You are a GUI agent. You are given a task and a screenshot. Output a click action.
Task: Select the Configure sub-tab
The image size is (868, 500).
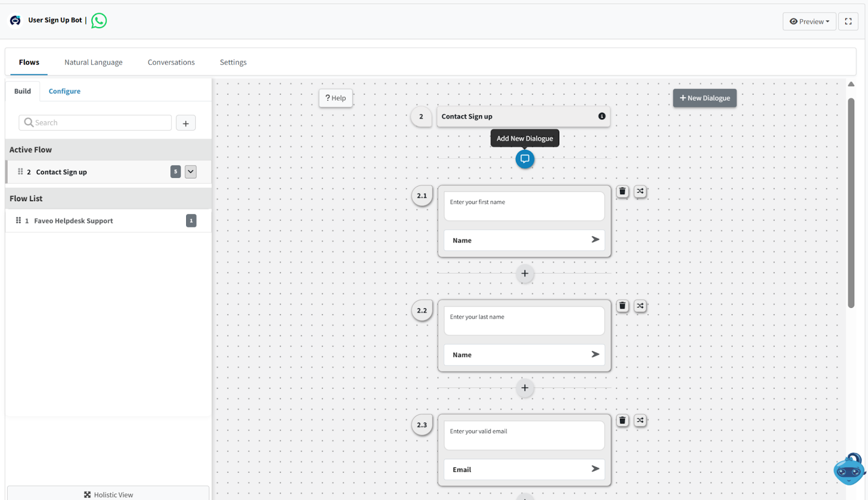click(65, 91)
